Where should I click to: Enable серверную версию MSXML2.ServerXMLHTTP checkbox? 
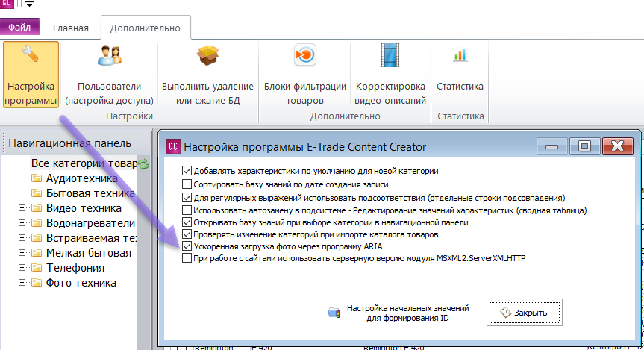[x=187, y=258]
